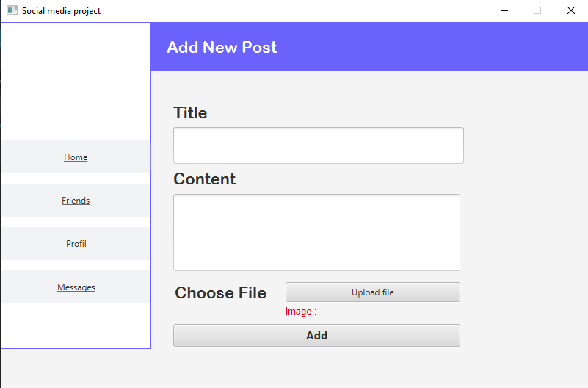Click the Choose File label
This screenshot has height=388, width=588.
click(x=220, y=293)
